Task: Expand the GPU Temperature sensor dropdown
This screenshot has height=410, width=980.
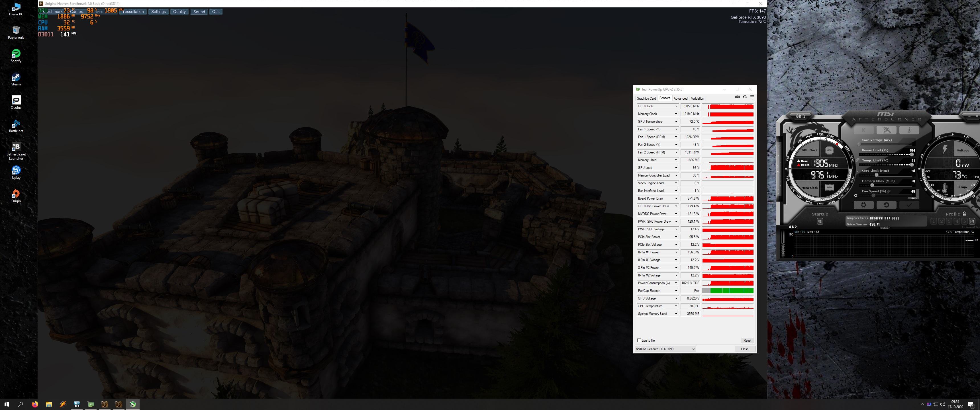Action: pyautogui.click(x=676, y=122)
